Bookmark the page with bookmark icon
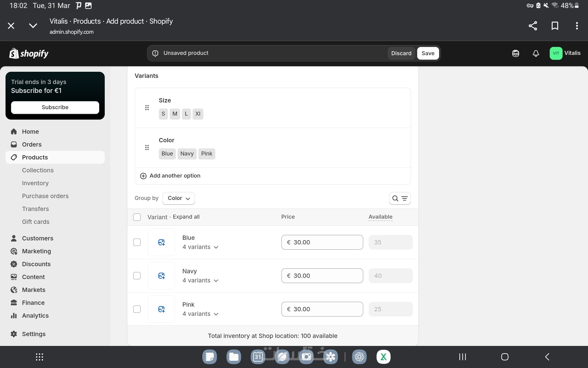This screenshot has width=588, height=368. click(555, 26)
